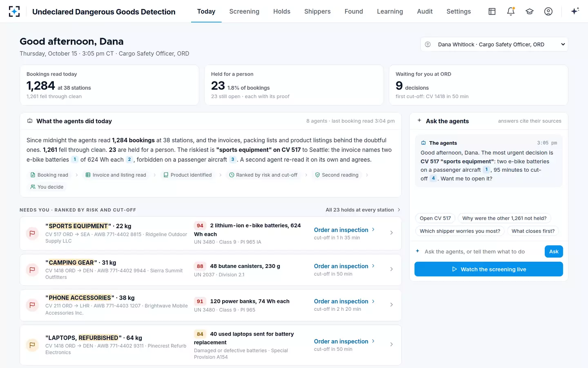Click Watch the screening live
The width and height of the screenshot is (588, 368).
coord(489,269)
